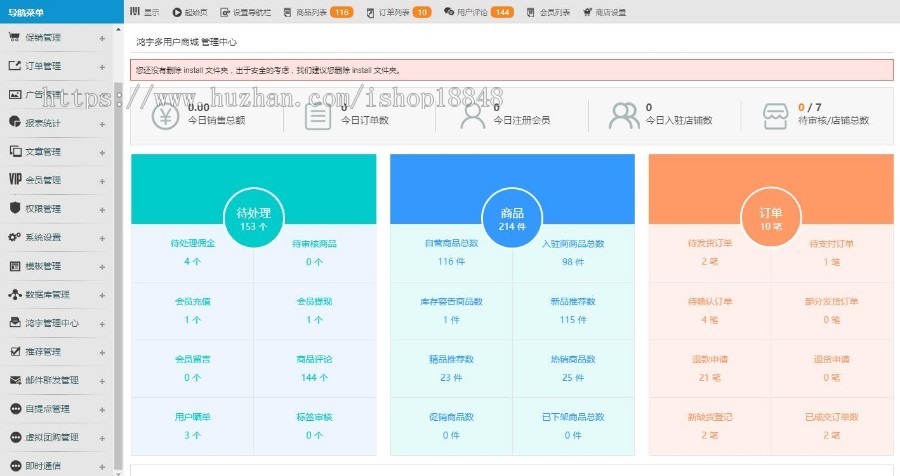The width and height of the screenshot is (900, 476).
Task: Open 退款申请 21笔 cell
Action: click(x=709, y=369)
